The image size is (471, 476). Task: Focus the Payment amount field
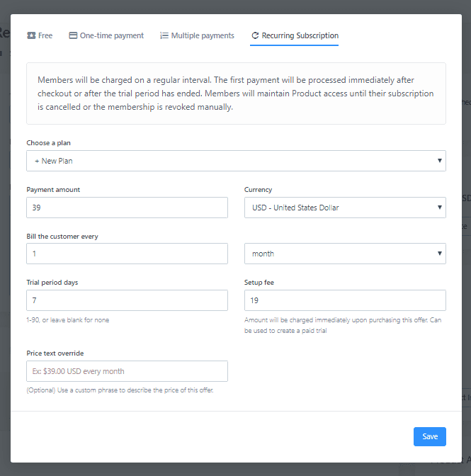point(127,208)
